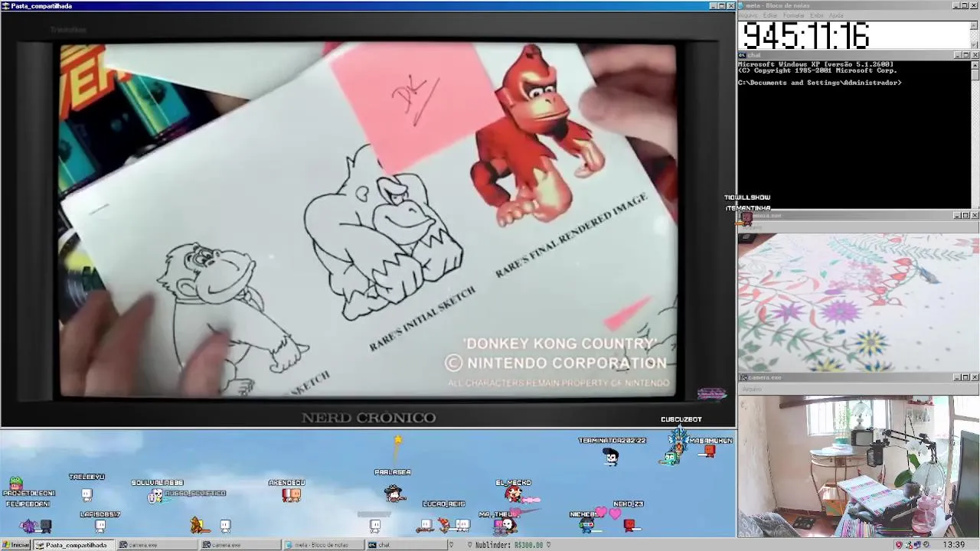
Task: Open Editar menu in meta Notepad
Action: click(x=770, y=15)
